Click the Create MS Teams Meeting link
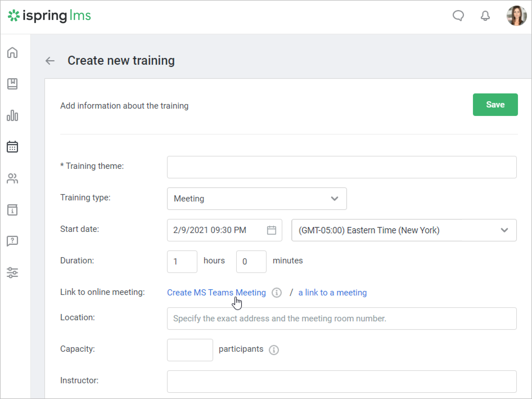This screenshot has height=399, width=532. [216, 293]
